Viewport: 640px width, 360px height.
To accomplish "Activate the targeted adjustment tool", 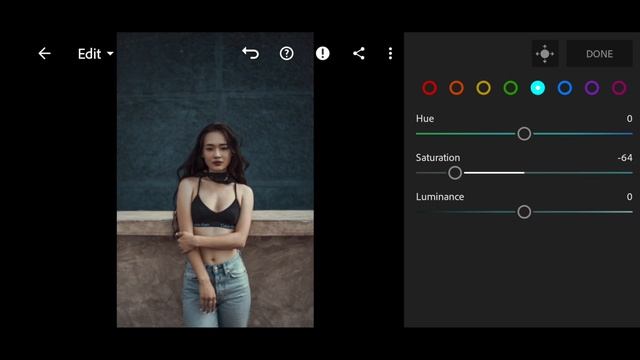I will click(545, 53).
